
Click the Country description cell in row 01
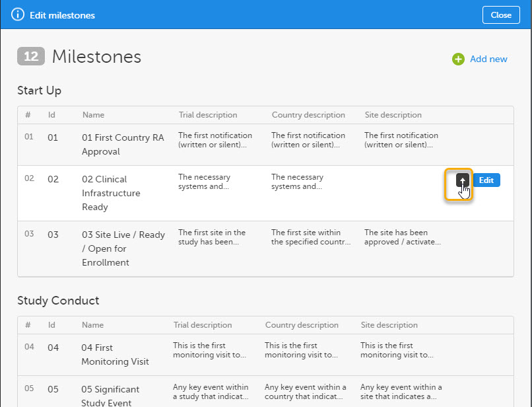point(308,140)
